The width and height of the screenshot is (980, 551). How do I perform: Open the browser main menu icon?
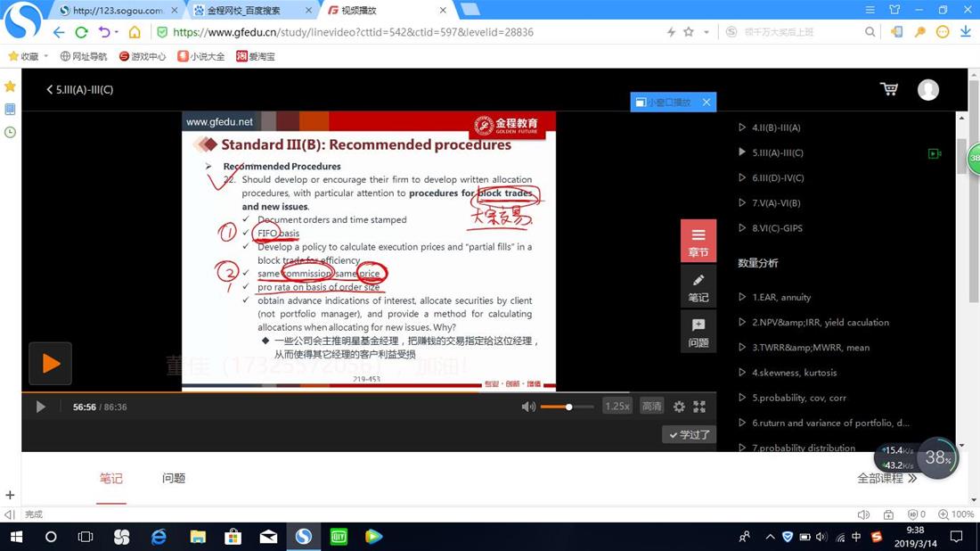tap(870, 10)
